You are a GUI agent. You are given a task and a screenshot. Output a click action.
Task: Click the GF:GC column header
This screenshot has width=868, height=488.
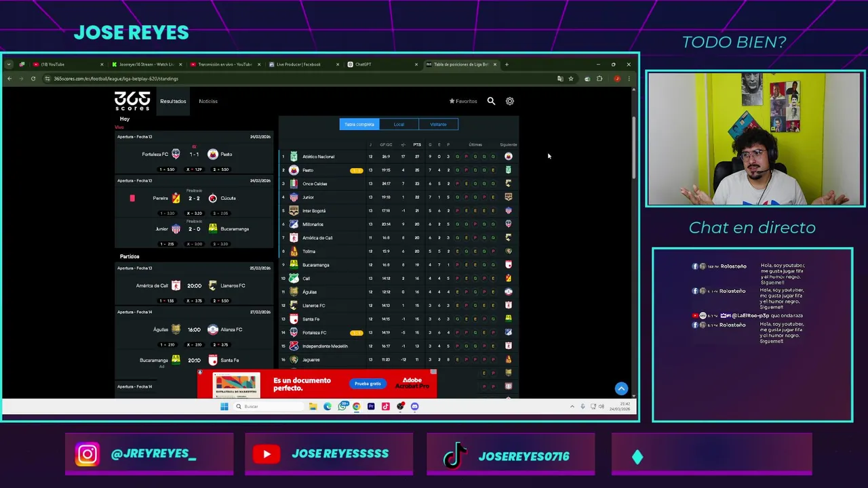pos(386,144)
